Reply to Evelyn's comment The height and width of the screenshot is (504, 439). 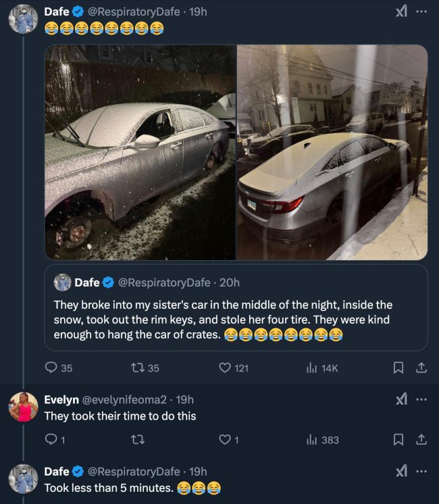click(x=51, y=440)
